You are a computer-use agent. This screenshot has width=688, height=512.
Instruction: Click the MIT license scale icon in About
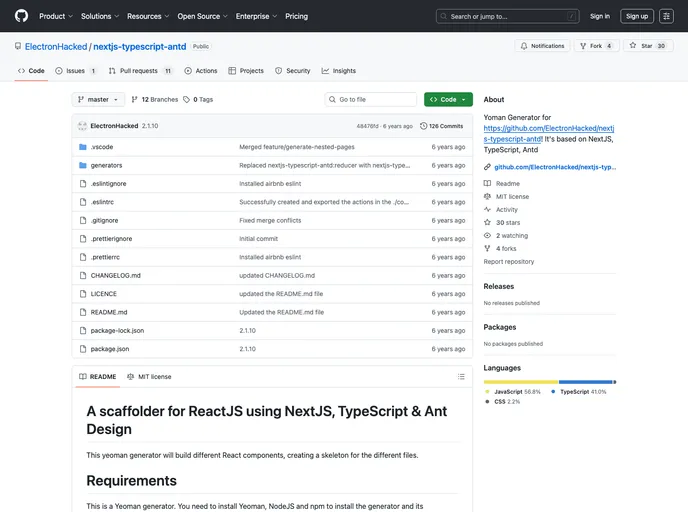pos(487,197)
